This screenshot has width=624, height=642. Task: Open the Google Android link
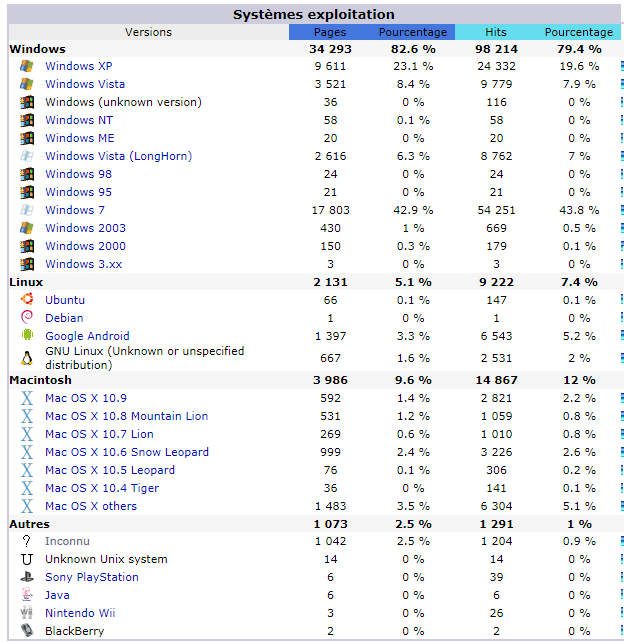click(x=87, y=336)
